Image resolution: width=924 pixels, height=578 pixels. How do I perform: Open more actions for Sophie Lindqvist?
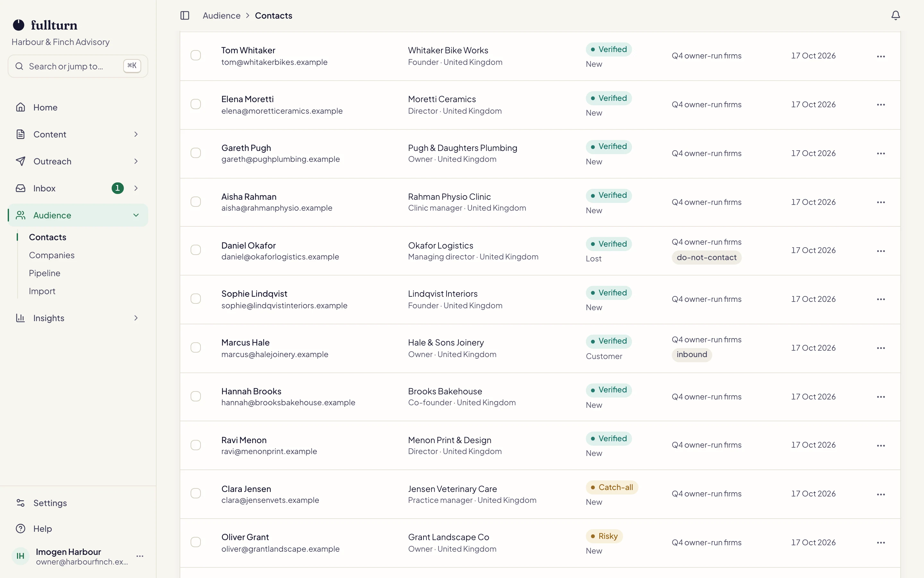(x=881, y=299)
